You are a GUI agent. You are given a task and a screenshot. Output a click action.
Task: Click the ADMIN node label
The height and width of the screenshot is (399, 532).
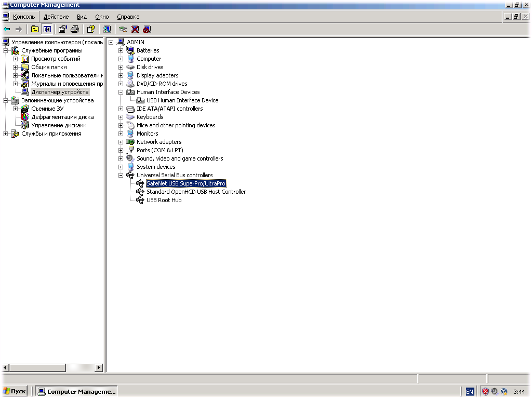click(136, 42)
